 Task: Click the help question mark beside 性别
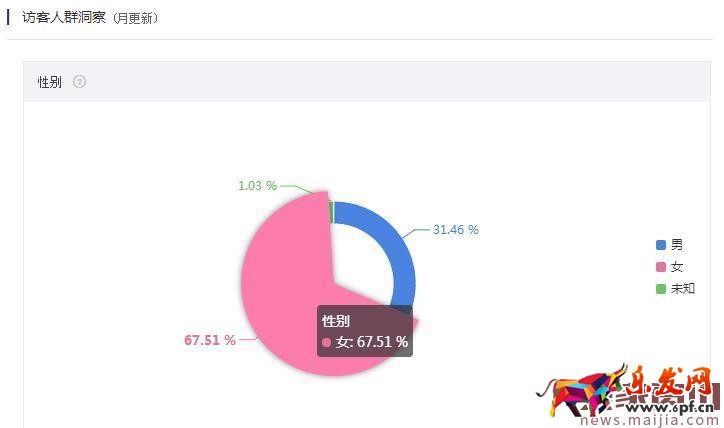coord(80,82)
